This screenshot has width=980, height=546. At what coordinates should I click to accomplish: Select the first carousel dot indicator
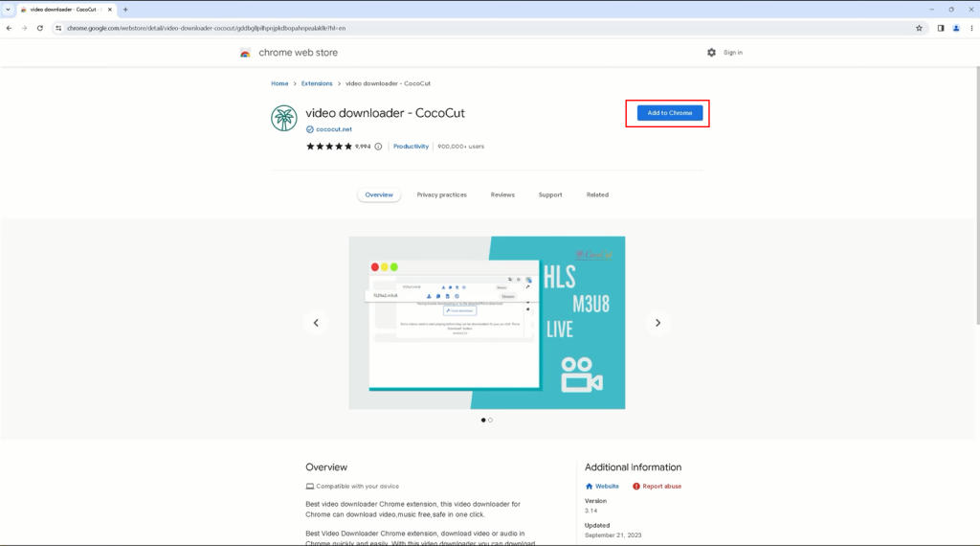tap(483, 421)
